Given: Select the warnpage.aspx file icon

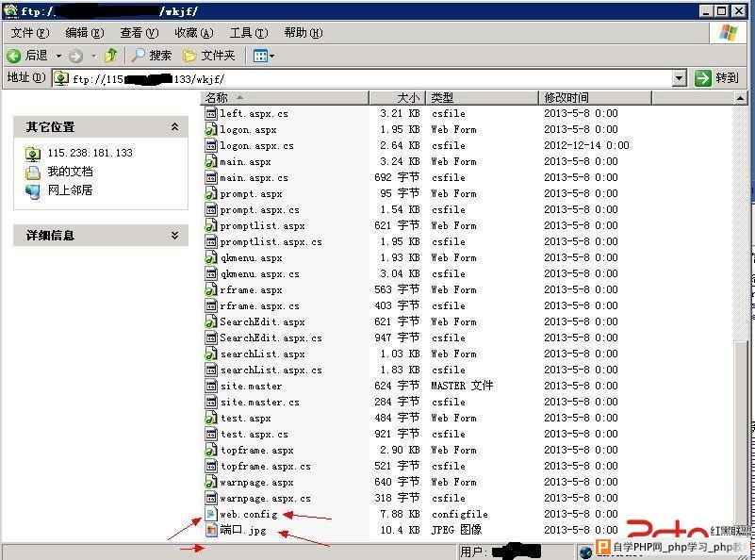Looking at the screenshot, I should coord(211,482).
